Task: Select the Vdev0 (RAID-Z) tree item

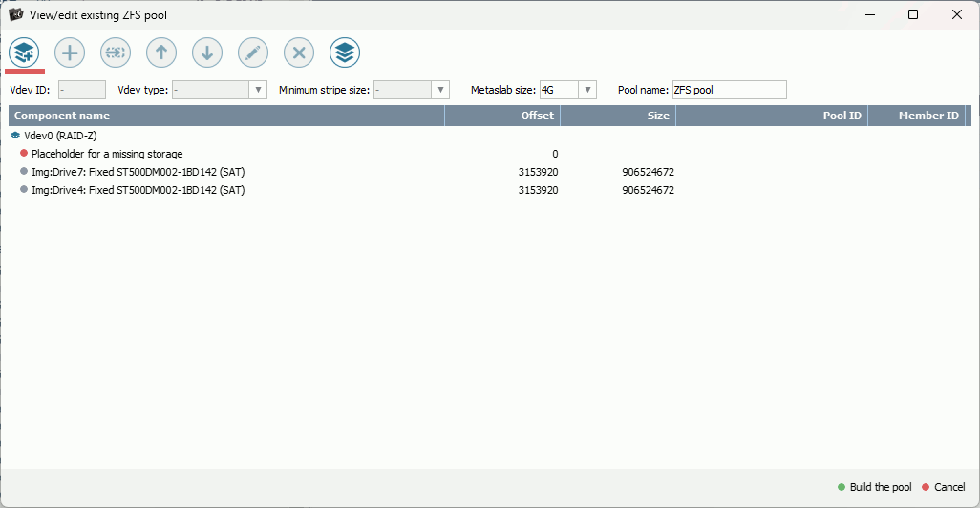Action: click(x=59, y=136)
